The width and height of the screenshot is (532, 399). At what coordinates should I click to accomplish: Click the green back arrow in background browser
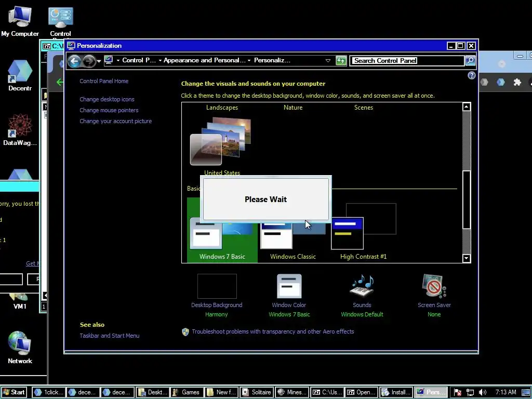(60, 82)
